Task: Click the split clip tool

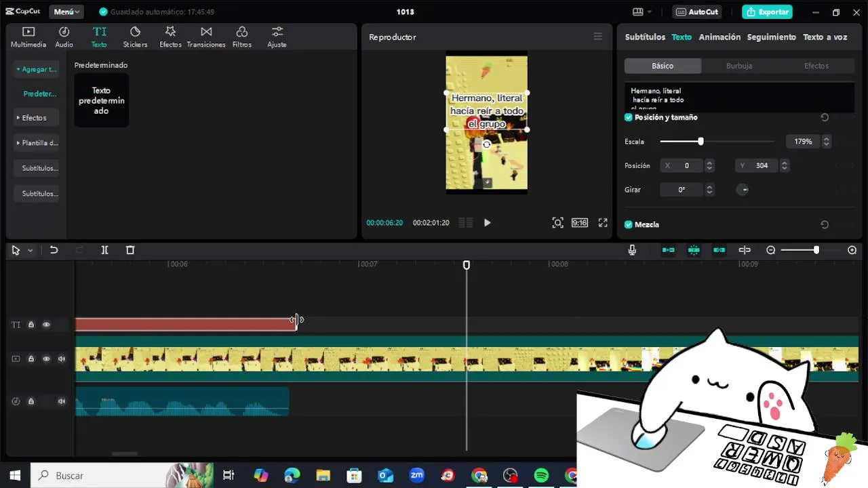Action: pos(104,250)
